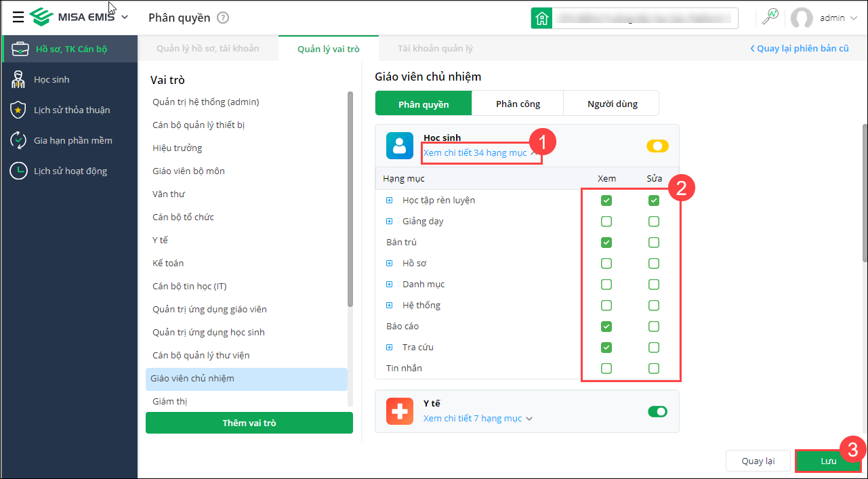Switch to the Phân công tab

pyautogui.click(x=518, y=104)
